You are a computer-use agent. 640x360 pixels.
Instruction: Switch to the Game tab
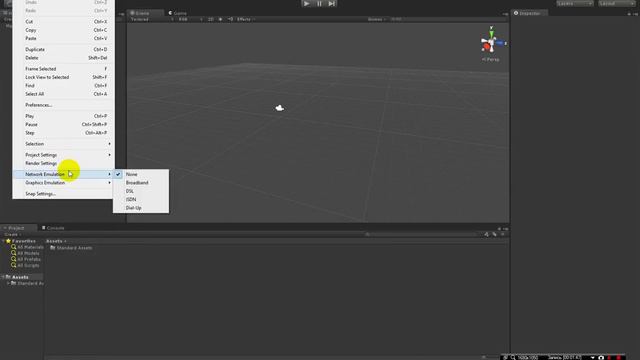pyautogui.click(x=178, y=13)
